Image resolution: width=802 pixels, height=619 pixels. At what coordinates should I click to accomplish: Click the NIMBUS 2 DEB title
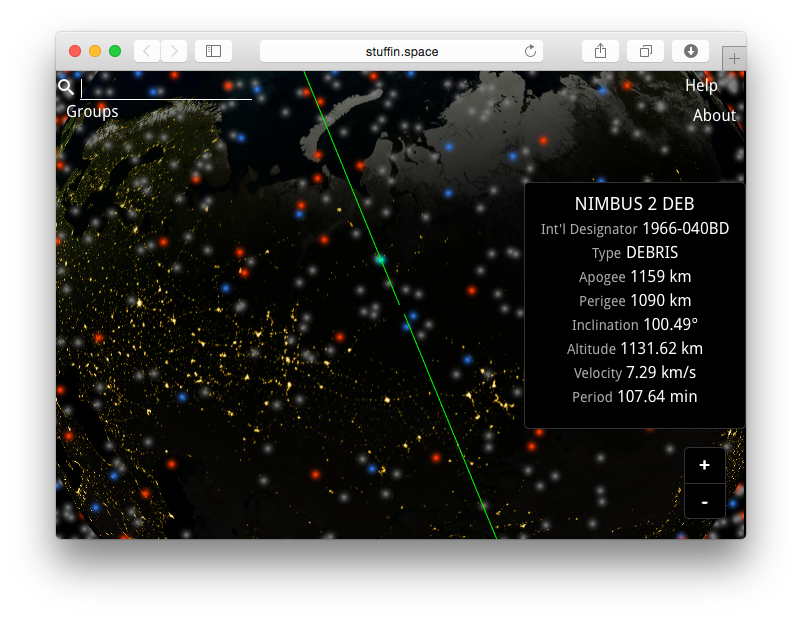634,204
